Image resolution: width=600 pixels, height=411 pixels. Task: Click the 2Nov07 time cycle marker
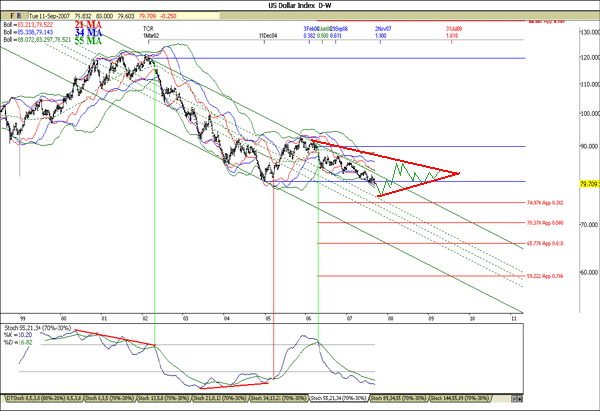383,32
